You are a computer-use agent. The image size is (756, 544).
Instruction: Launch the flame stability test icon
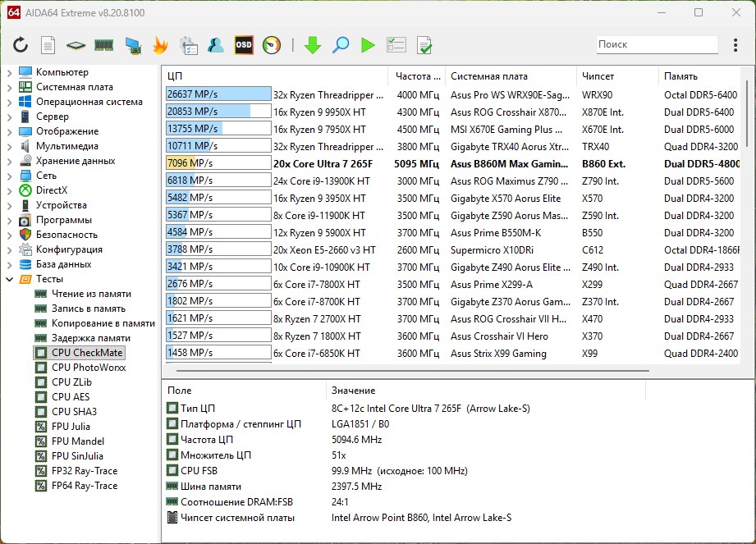(160, 45)
